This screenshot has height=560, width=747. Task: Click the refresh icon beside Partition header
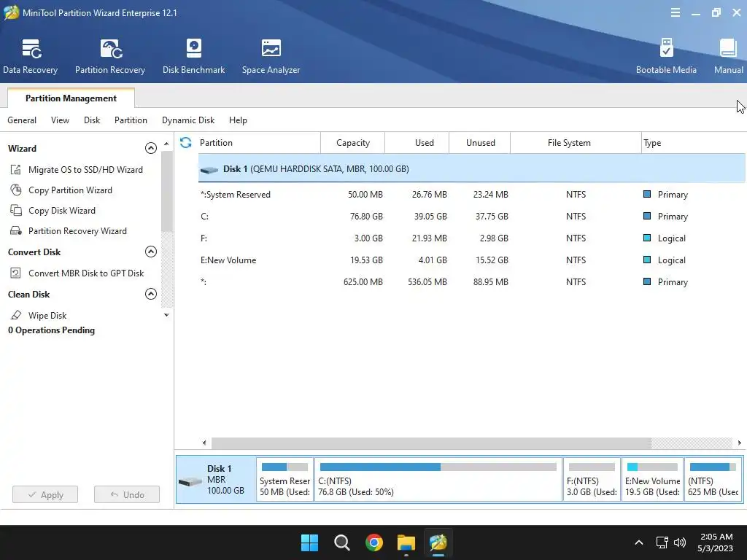186,142
